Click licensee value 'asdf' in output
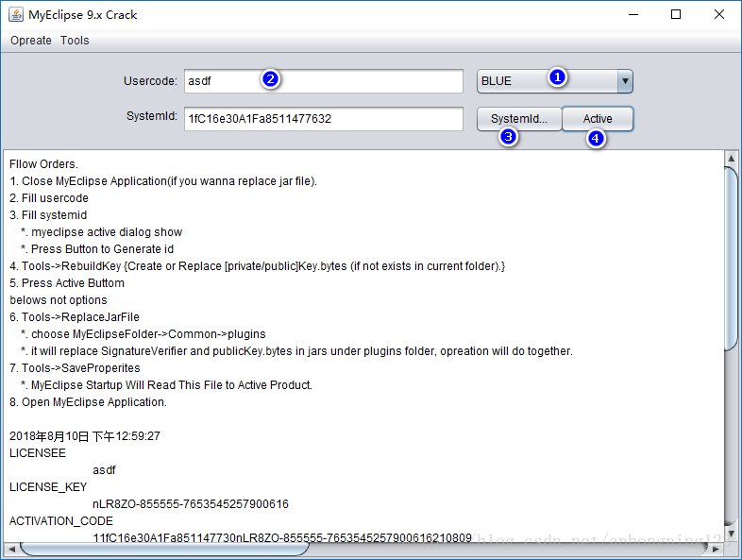The width and height of the screenshot is (742, 560). point(104,470)
